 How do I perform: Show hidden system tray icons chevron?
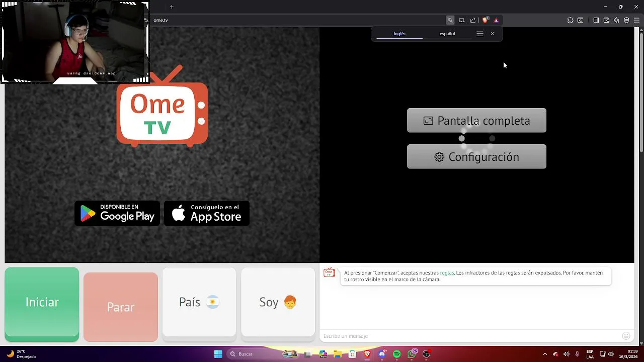pyautogui.click(x=545, y=354)
